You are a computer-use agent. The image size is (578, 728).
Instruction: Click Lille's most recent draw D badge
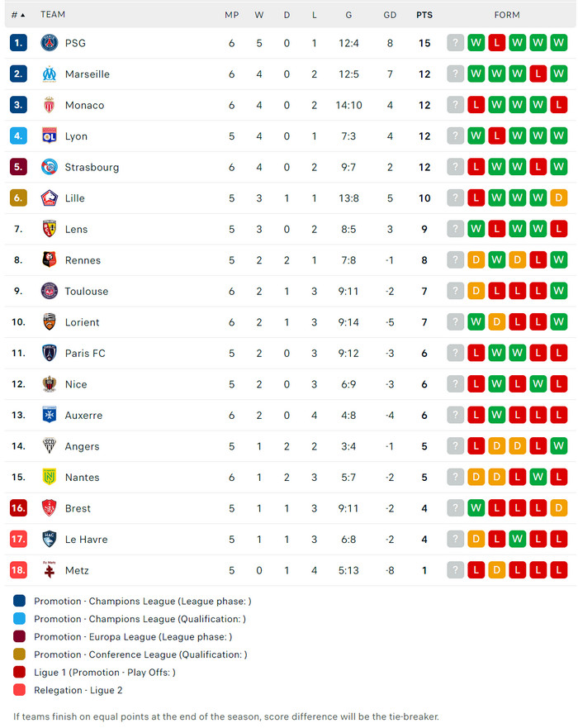click(559, 198)
